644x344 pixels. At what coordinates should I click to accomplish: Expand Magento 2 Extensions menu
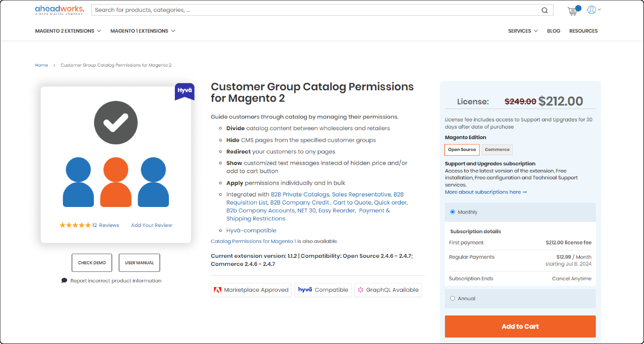coord(68,31)
